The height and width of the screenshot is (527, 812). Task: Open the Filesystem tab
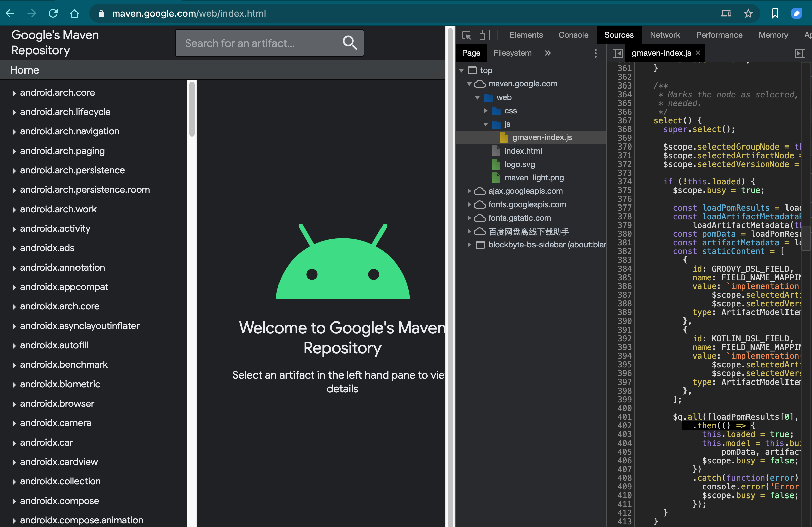point(512,53)
